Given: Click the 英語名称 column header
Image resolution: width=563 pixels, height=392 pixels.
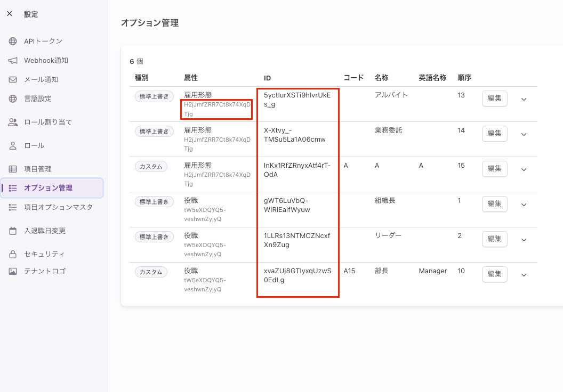Looking at the screenshot, I should (433, 78).
